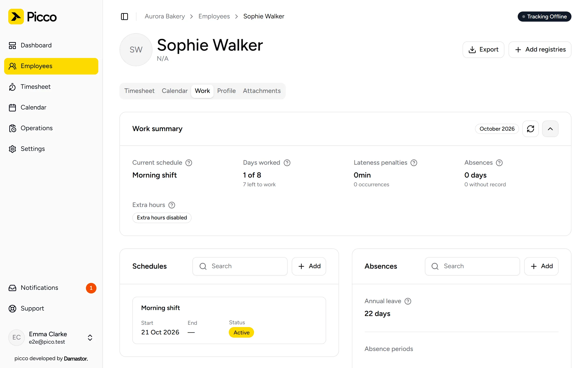Export Sophie Walker's data
Viewport: 588px width, 368px height.
pyautogui.click(x=483, y=50)
